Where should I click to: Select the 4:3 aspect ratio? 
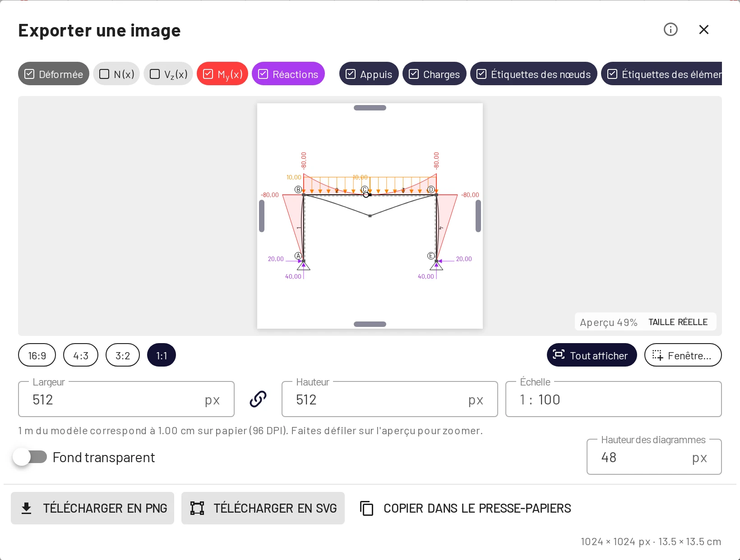(x=81, y=355)
